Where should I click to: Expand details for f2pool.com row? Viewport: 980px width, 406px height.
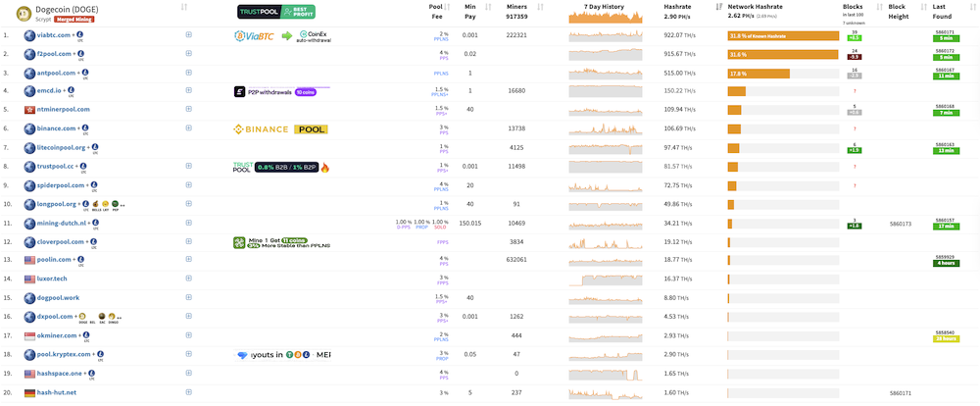188,54
